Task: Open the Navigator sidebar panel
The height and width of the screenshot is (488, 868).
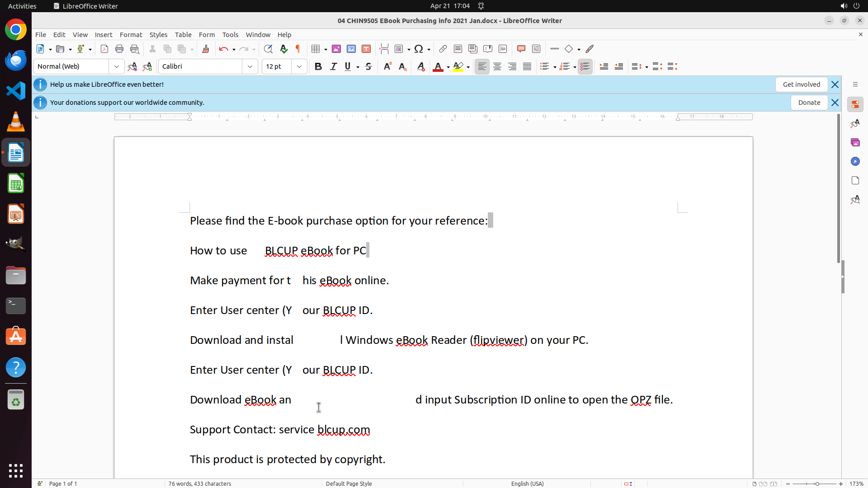Action: [855, 161]
